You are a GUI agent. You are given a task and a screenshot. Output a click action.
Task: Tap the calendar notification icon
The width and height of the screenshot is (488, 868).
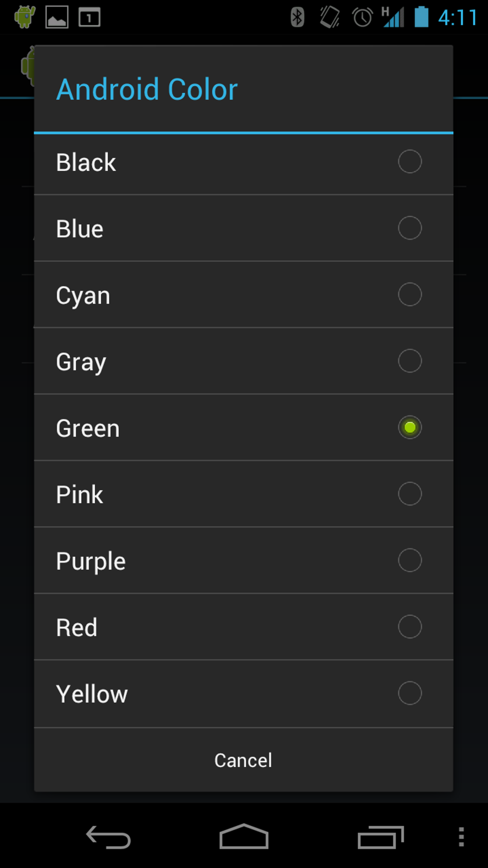[89, 17]
